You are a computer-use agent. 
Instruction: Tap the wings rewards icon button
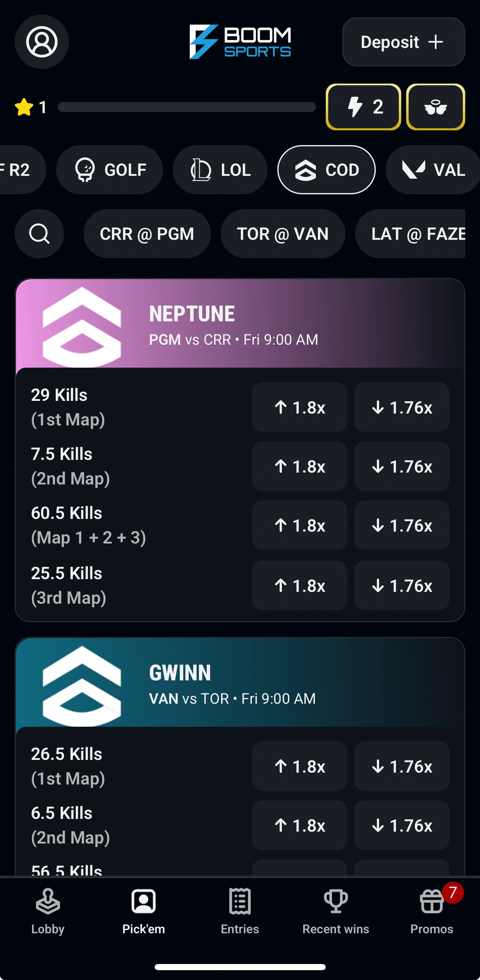(x=435, y=107)
